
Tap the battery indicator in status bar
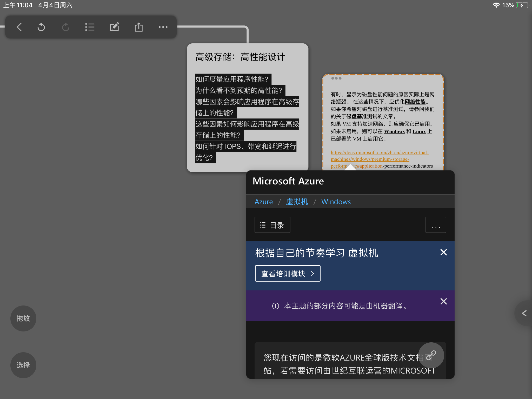(x=522, y=5)
